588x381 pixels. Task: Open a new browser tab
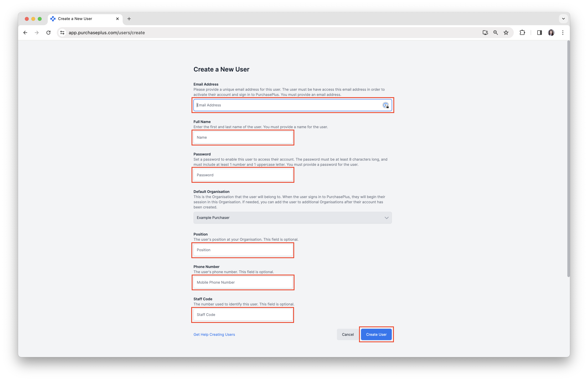129,19
